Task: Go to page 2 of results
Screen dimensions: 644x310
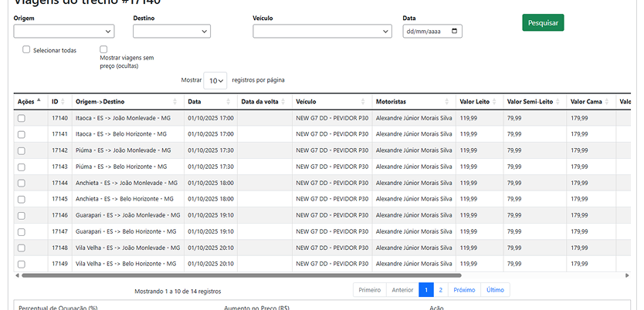Action: [x=440, y=290]
